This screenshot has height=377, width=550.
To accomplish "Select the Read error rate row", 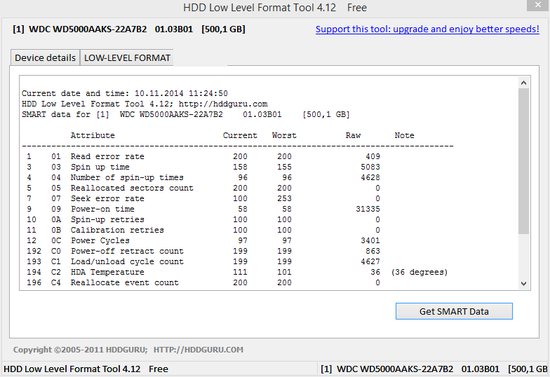I will [x=203, y=156].
